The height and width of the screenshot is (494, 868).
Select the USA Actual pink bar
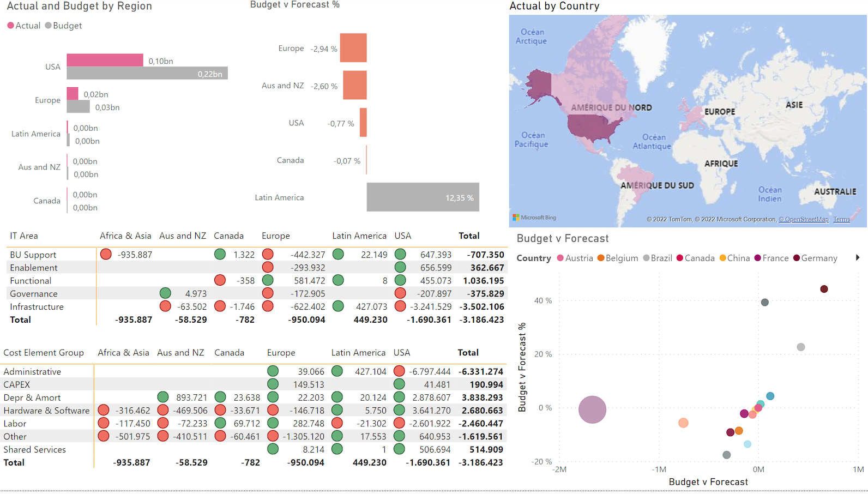click(105, 60)
